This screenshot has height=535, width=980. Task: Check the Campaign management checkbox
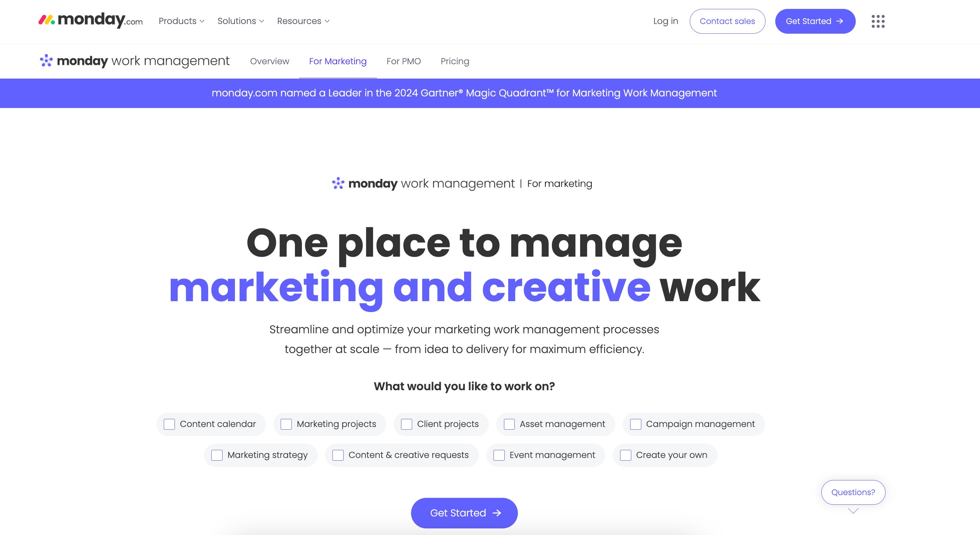point(635,424)
